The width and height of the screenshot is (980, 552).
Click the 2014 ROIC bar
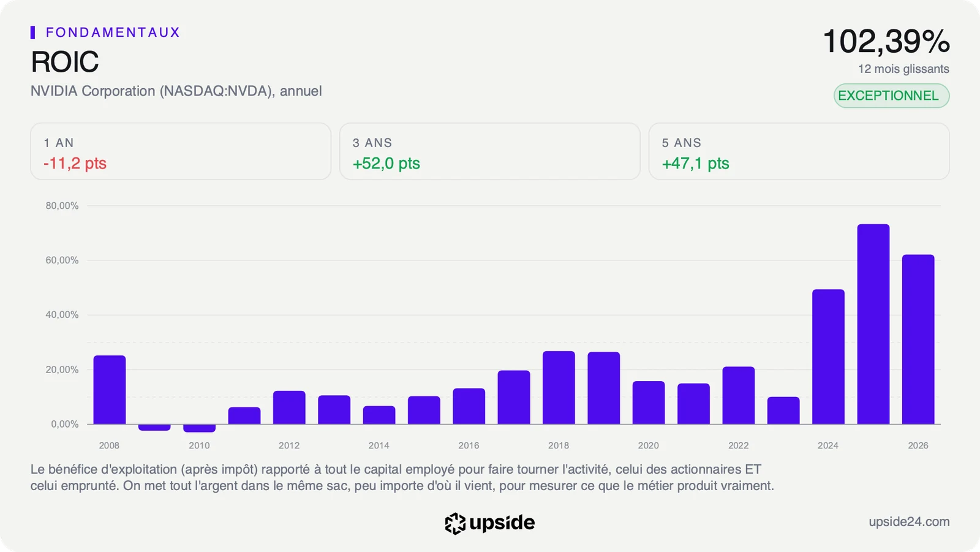click(x=379, y=415)
